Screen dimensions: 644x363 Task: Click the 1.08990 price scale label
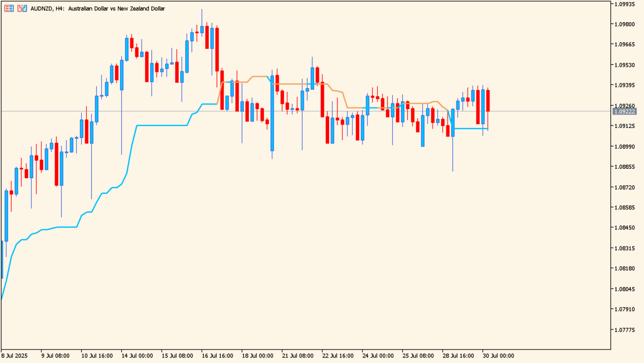click(625, 147)
